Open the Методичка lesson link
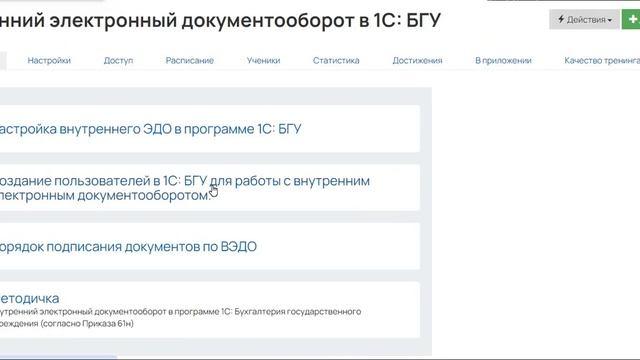The image size is (640, 360). [29, 298]
